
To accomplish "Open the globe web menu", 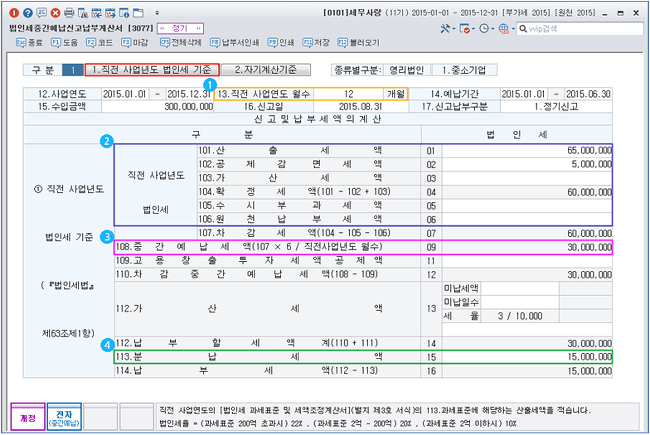I will tap(503, 29).
